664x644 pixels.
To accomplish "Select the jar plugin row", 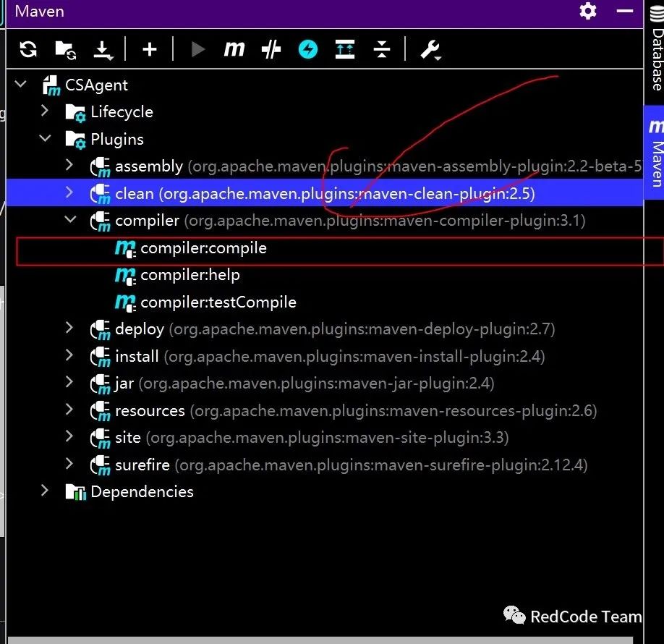I will (x=325, y=384).
